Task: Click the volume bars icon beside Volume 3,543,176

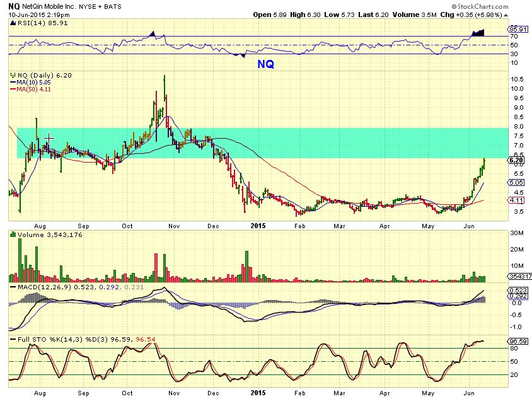Action: [13, 234]
